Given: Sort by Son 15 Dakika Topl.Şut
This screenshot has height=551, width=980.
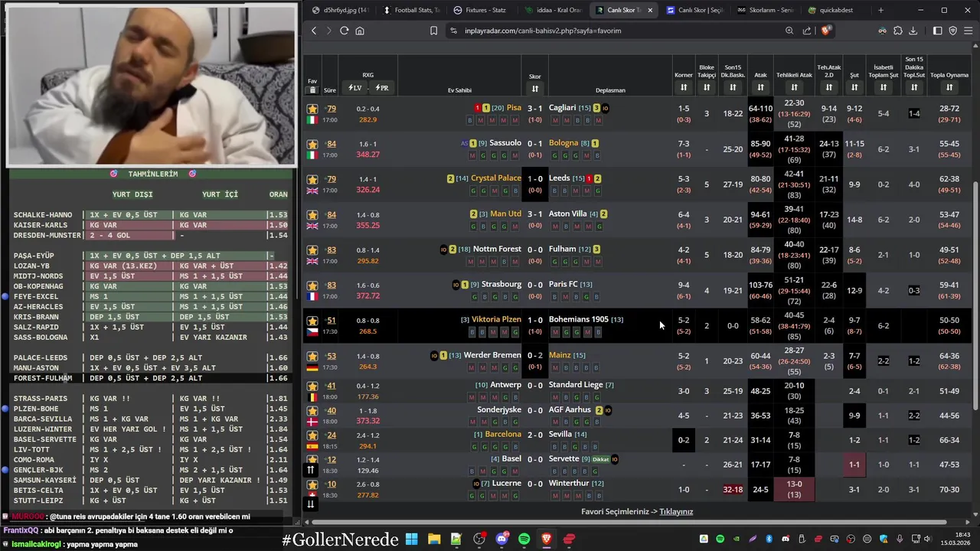Looking at the screenshot, I should pos(914,87).
